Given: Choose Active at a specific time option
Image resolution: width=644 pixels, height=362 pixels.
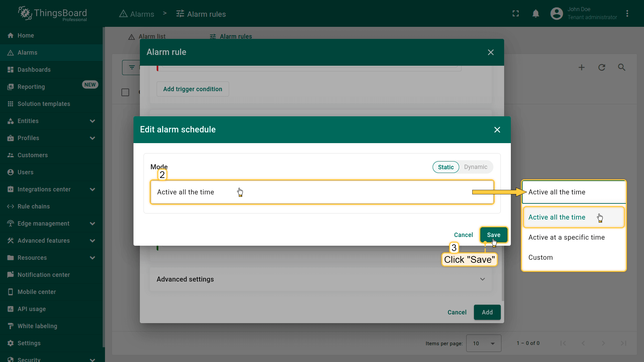Looking at the screenshot, I should point(566,237).
